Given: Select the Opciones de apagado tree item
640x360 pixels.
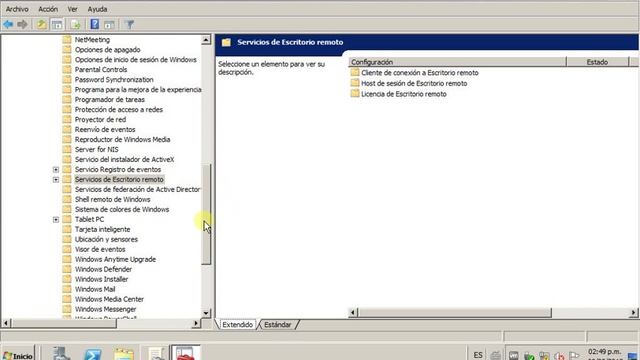Looking at the screenshot, I should [x=107, y=50].
